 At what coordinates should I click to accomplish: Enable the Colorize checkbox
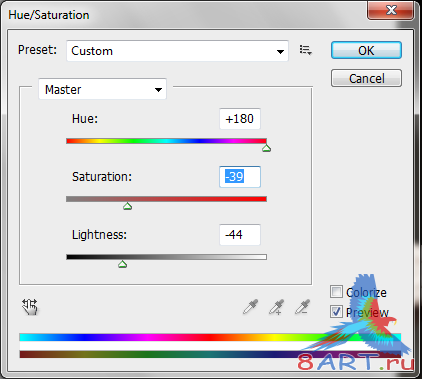pyautogui.click(x=336, y=292)
